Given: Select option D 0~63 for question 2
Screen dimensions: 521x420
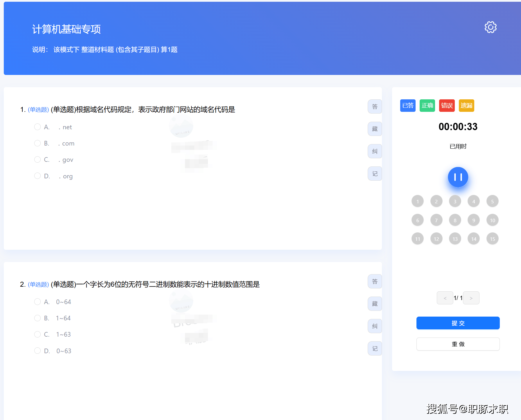Looking at the screenshot, I should [37, 351].
